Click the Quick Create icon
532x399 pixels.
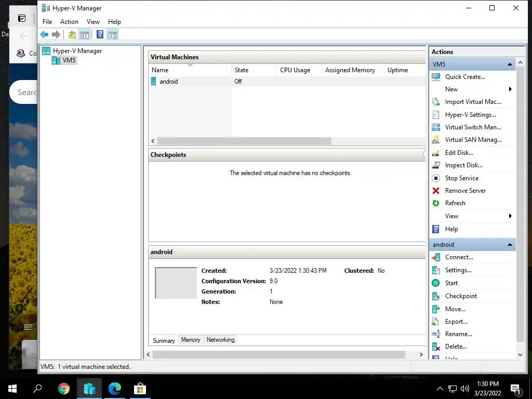436,77
